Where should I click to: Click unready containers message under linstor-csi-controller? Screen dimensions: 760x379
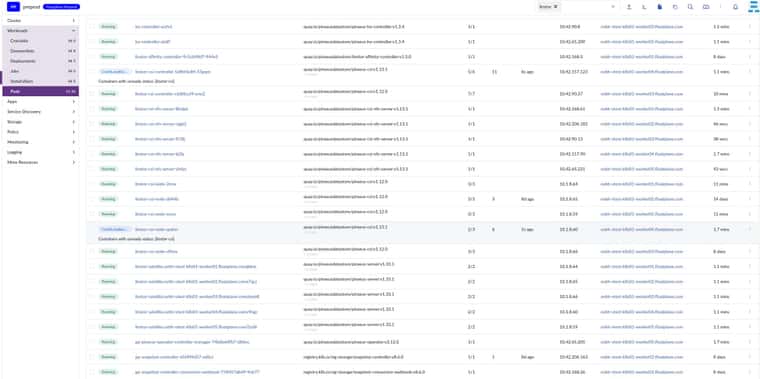[x=136, y=81]
